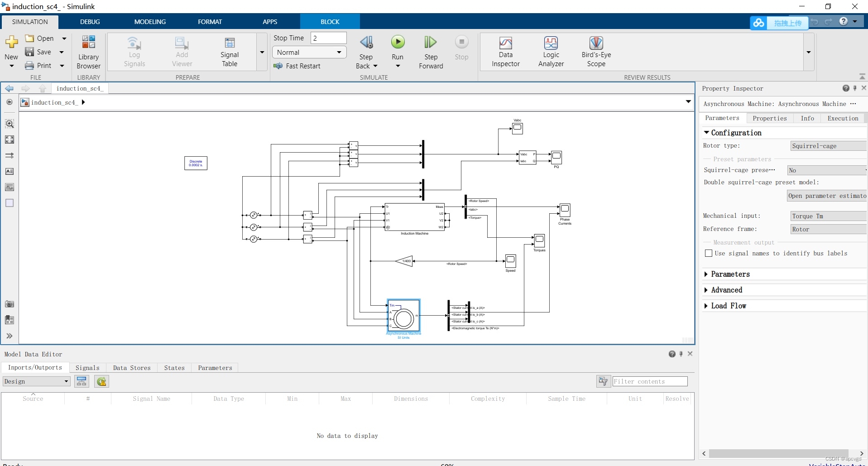Image resolution: width=868 pixels, height=466 pixels.
Task: Click the Discrete powergui block
Action: click(x=196, y=163)
